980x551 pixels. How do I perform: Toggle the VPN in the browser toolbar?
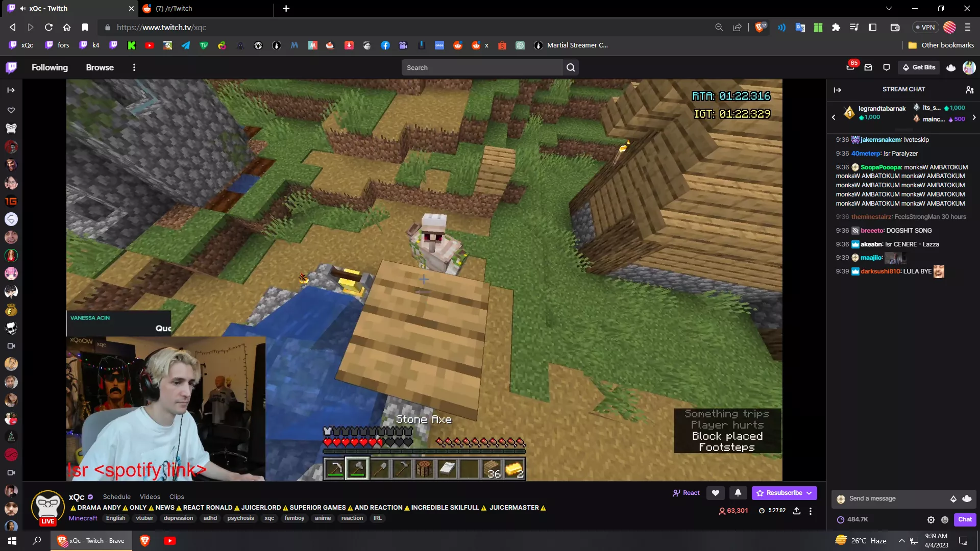click(x=925, y=27)
